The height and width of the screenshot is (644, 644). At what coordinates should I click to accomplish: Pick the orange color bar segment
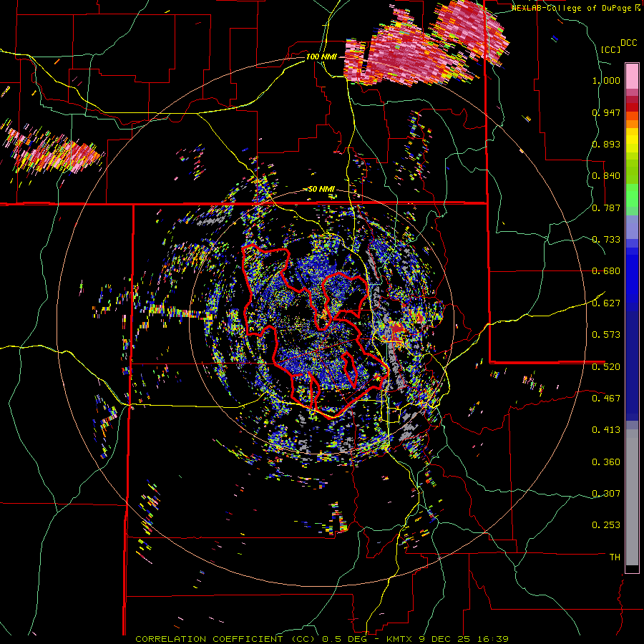pyautogui.click(x=632, y=123)
